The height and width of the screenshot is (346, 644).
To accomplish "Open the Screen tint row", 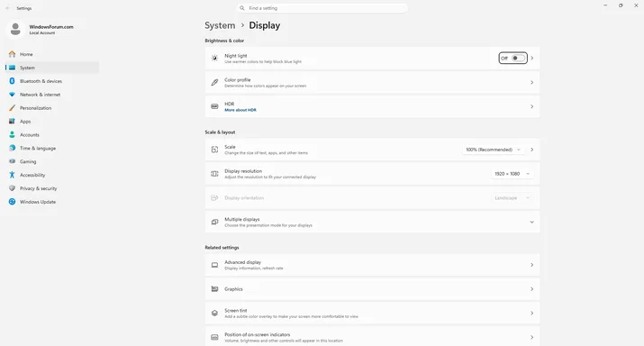I will (372, 314).
